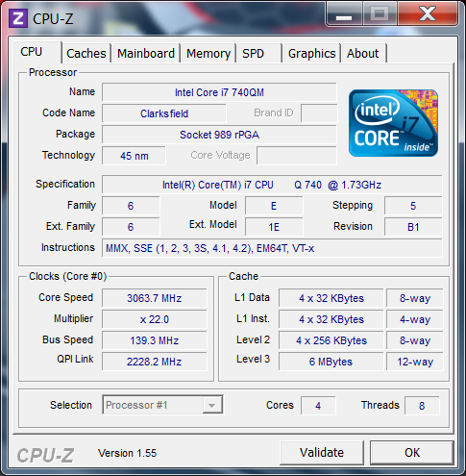Click the Bus Speed 139.3 MHz value

pos(155,340)
